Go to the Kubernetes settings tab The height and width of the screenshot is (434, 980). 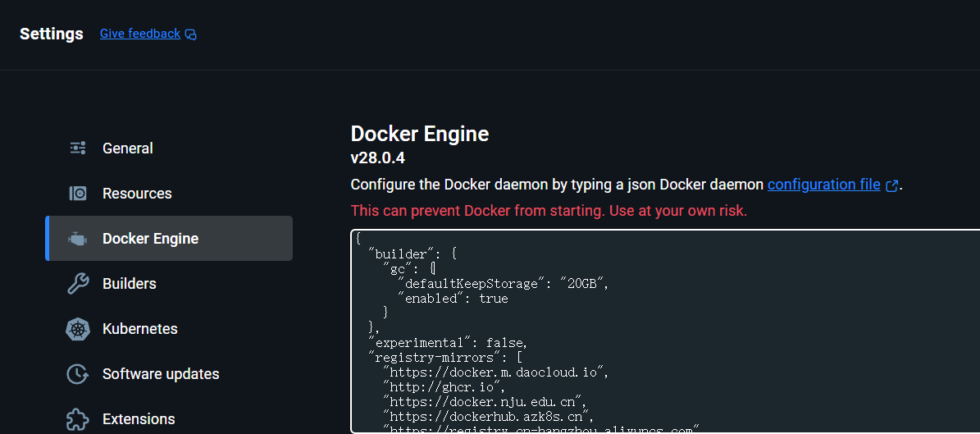[169, 329]
